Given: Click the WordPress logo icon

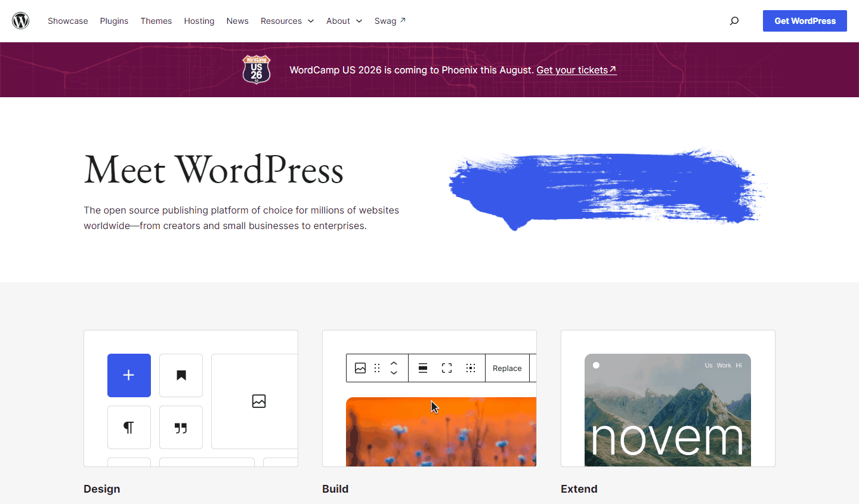Looking at the screenshot, I should coord(21,21).
